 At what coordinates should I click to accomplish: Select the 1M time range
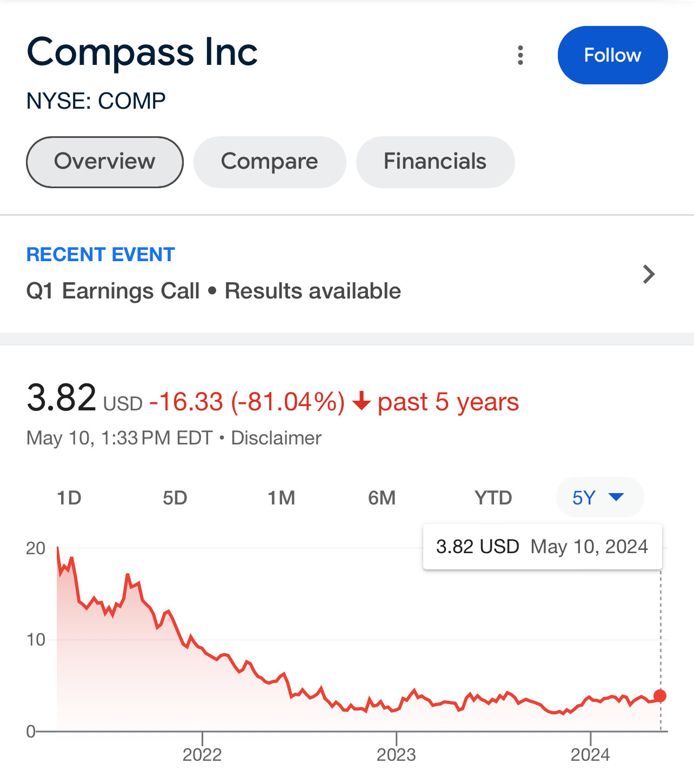coord(281,497)
